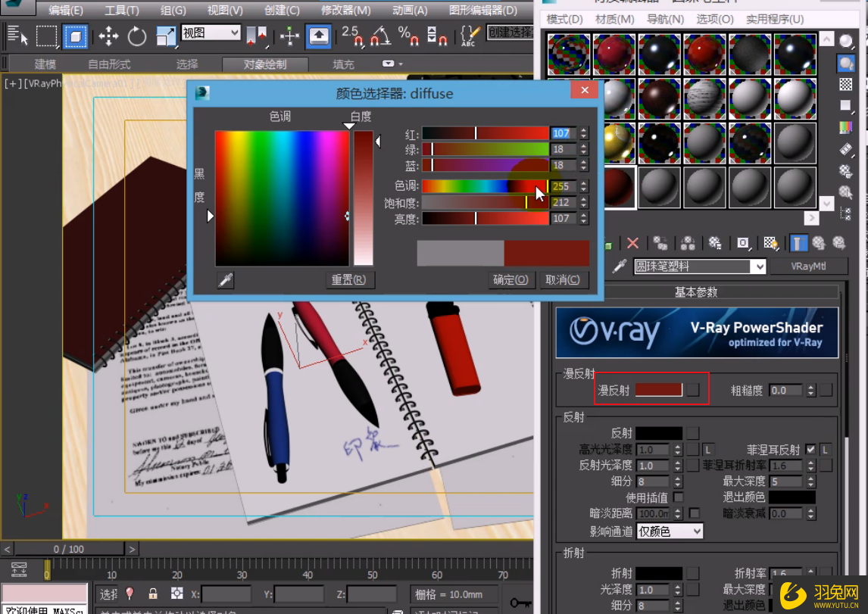Click the Go to Parent icon
868x614 pixels.
click(819, 243)
